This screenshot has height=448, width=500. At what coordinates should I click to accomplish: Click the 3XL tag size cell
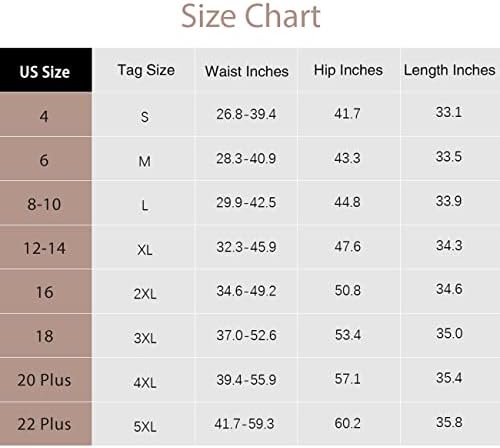click(145, 338)
